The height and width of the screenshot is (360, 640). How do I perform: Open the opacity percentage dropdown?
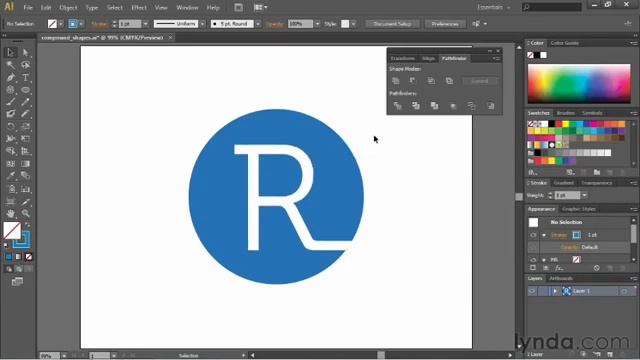[x=317, y=24]
